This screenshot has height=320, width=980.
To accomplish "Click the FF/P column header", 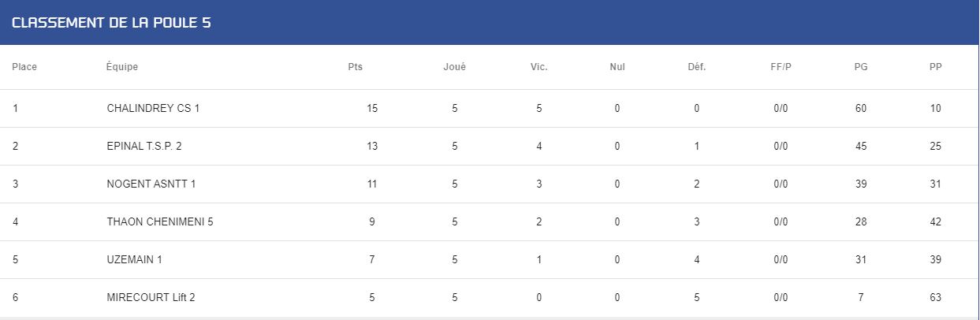I will [x=781, y=67].
